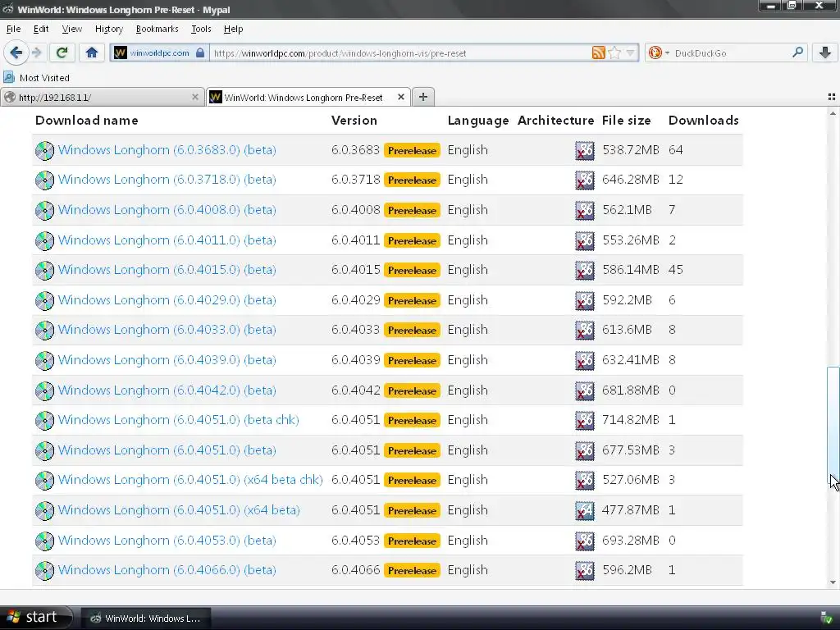Screen dimensions: 840x630
Task: Select the 538.72MB file size cell
Action: point(631,150)
